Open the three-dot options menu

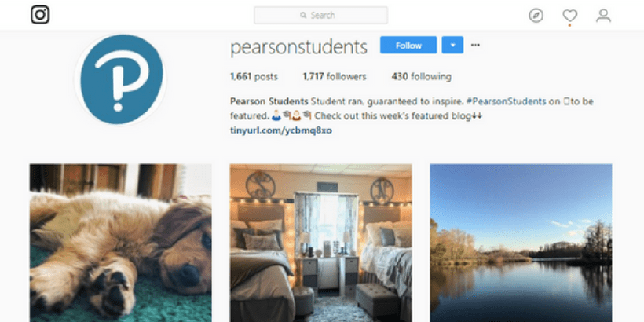tap(475, 45)
